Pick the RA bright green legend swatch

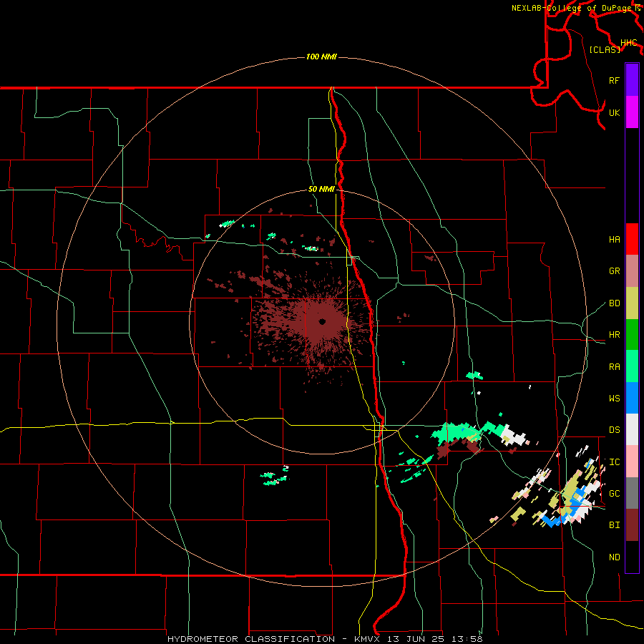click(x=632, y=366)
